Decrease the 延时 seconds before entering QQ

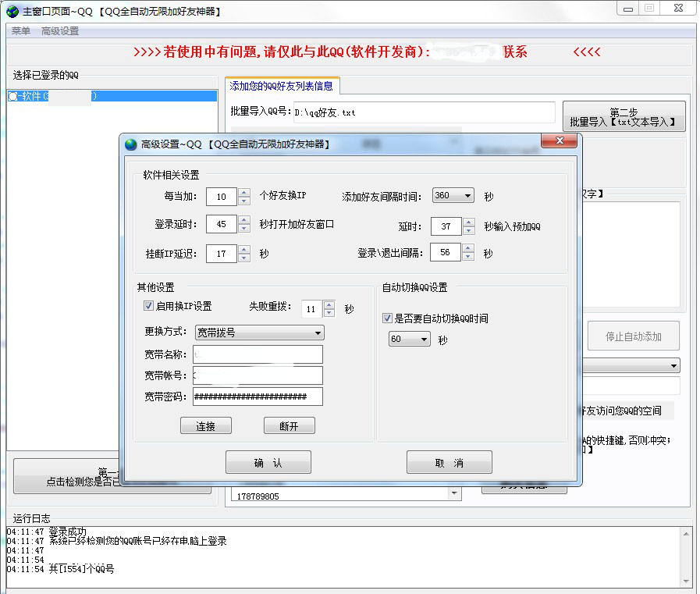468,230
